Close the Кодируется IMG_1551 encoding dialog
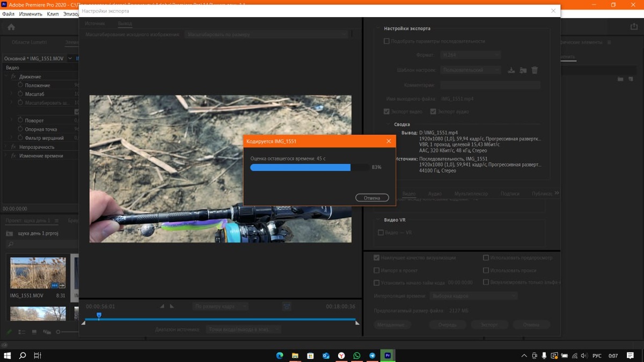The height and width of the screenshot is (362, 644). pos(389,141)
